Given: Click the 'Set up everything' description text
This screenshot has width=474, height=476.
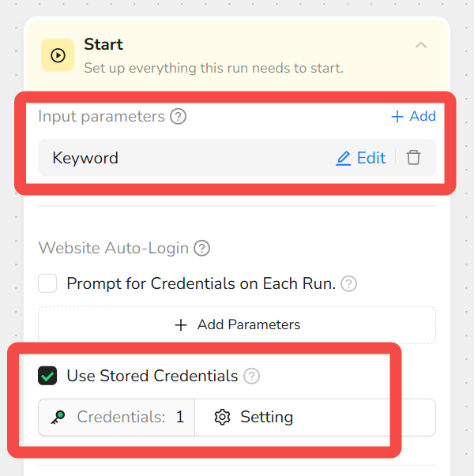Looking at the screenshot, I should tap(213, 68).
